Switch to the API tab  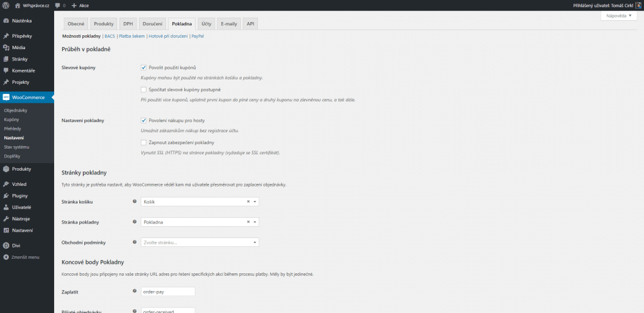[250, 24]
